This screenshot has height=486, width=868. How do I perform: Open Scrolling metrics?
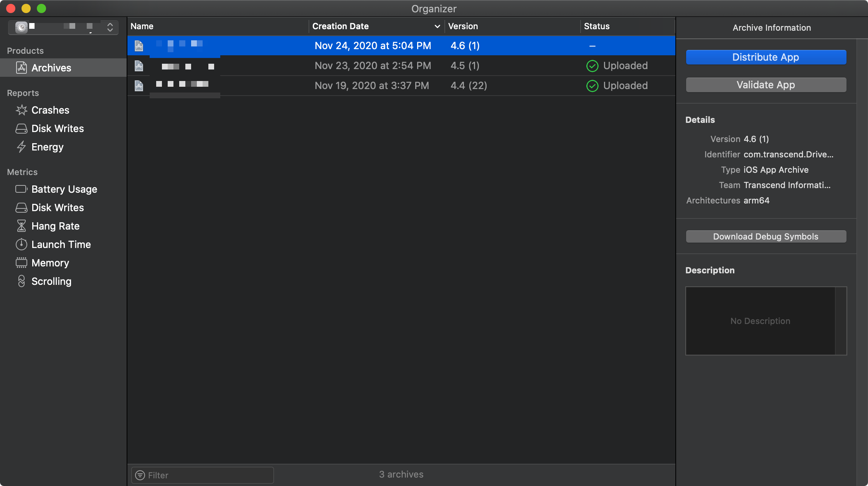(x=51, y=281)
